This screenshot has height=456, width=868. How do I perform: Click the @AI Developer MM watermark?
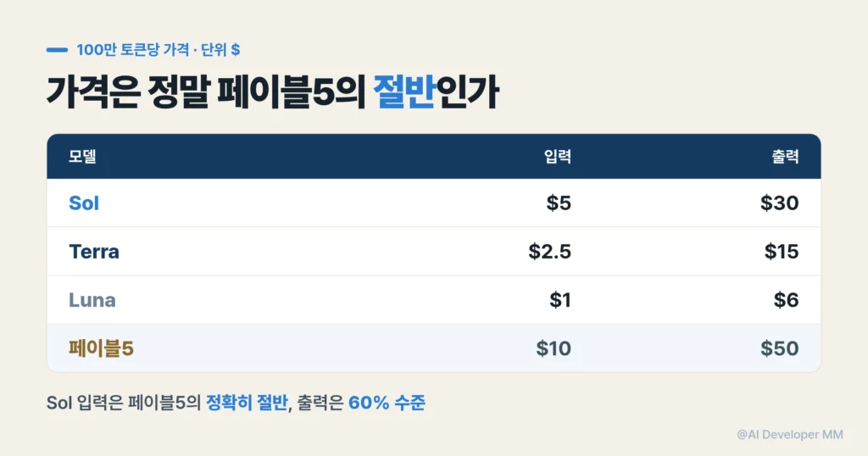point(790,435)
